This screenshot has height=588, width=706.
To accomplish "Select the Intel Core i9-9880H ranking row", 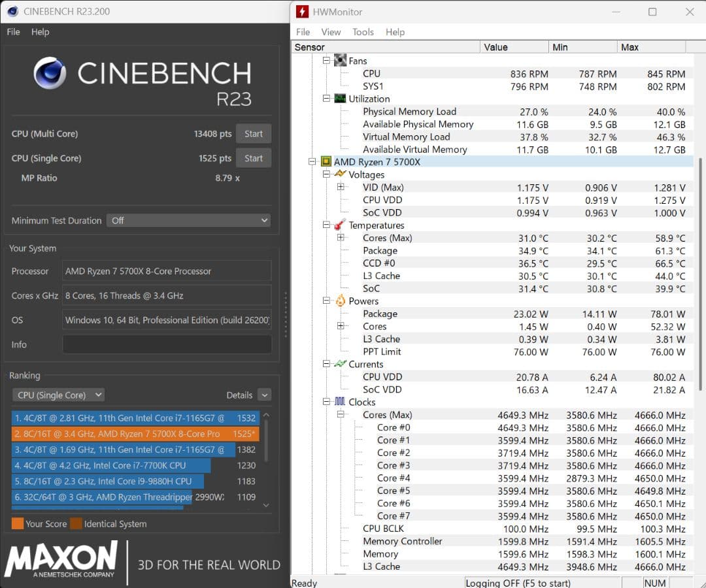I will (x=135, y=481).
